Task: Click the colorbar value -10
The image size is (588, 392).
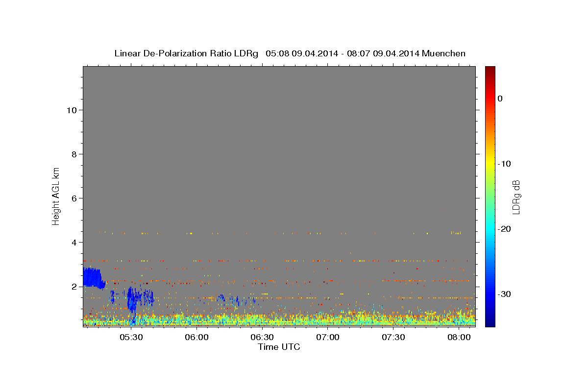Action: tap(505, 164)
